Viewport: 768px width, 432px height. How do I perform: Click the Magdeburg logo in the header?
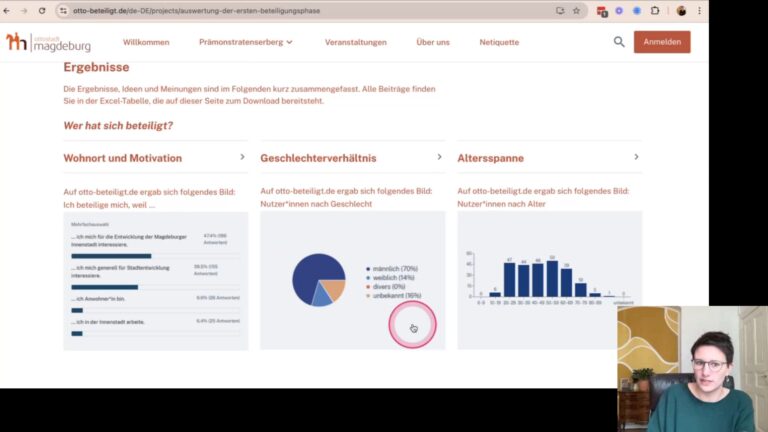[x=48, y=43]
